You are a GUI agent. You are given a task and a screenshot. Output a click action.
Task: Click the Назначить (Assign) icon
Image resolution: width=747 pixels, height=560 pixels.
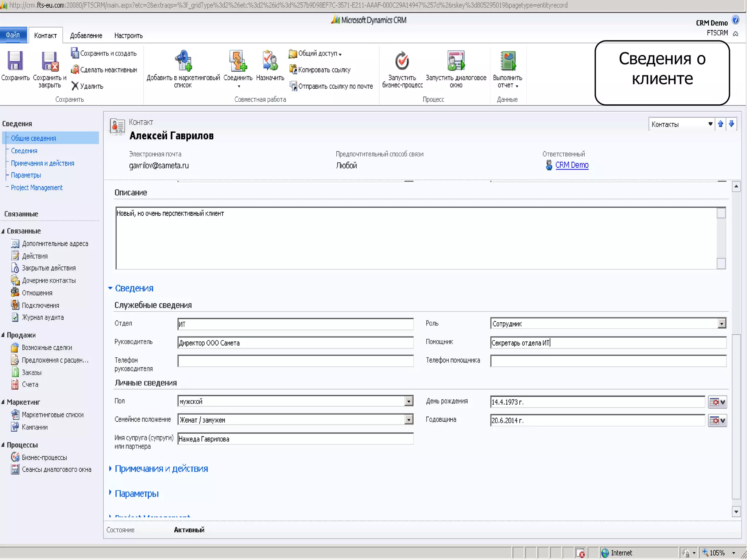[x=270, y=61]
